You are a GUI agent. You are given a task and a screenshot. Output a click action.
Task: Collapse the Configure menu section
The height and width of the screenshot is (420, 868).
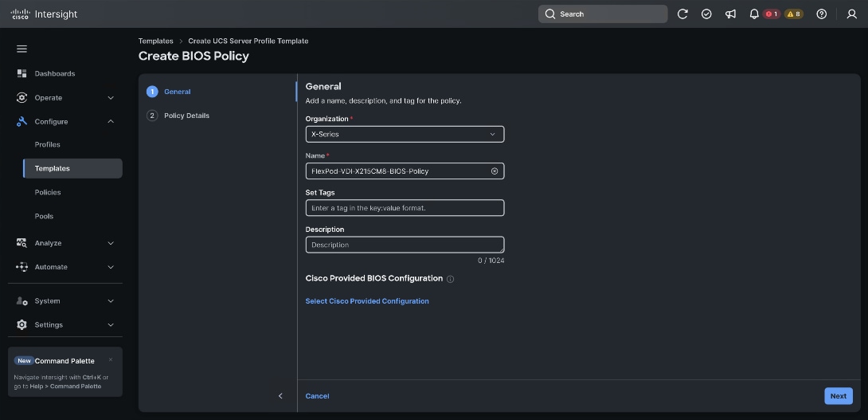[111, 121]
